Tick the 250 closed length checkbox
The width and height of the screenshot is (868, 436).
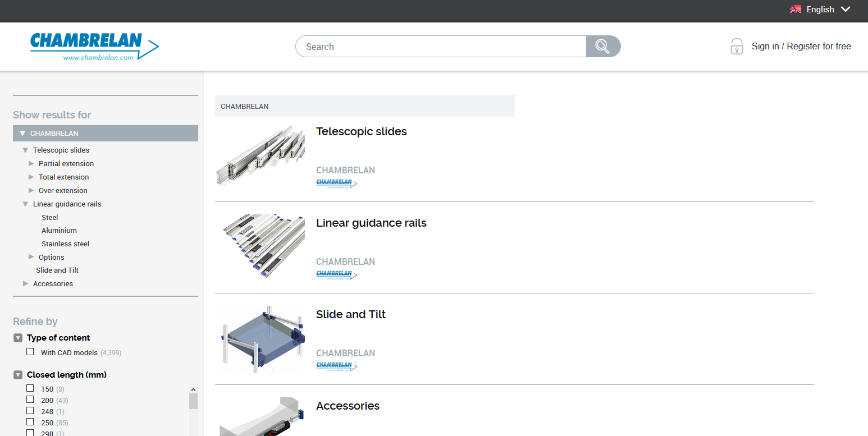coord(30,422)
